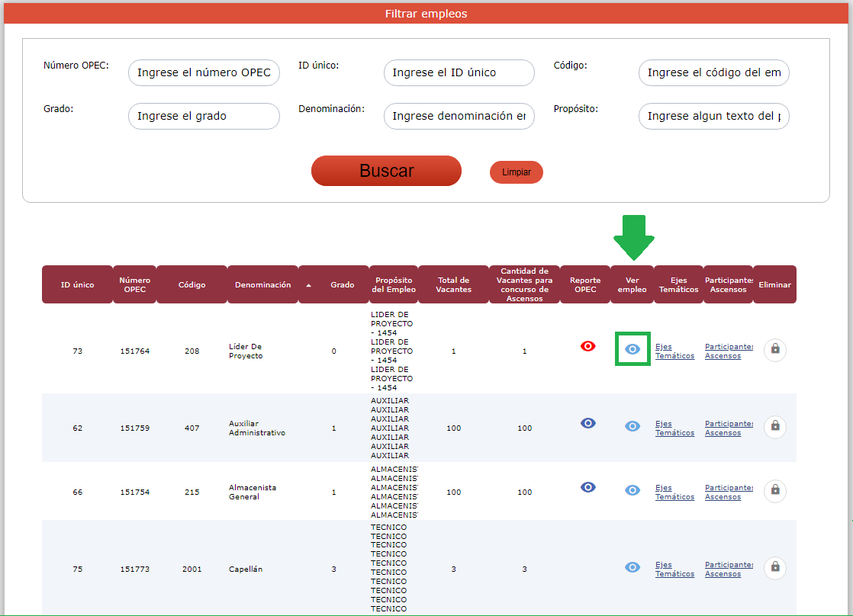
Task: Click the lock icon for Líder De Proyecto
Action: coord(775,349)
